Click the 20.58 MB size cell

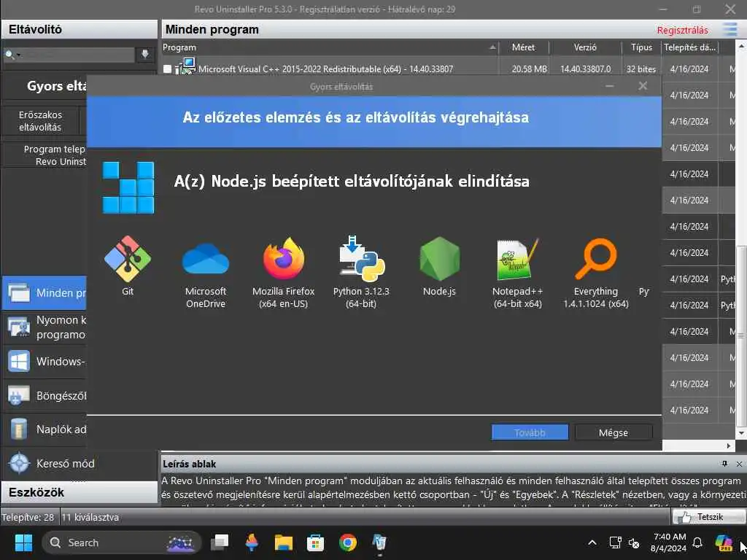[530, 69]
